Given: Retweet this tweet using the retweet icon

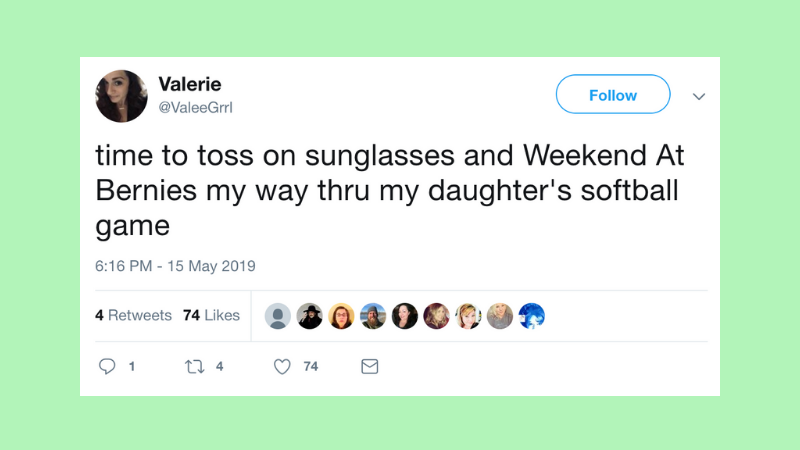Looking at the screenshot, I should pyautogui.click(x=194, y=367).
